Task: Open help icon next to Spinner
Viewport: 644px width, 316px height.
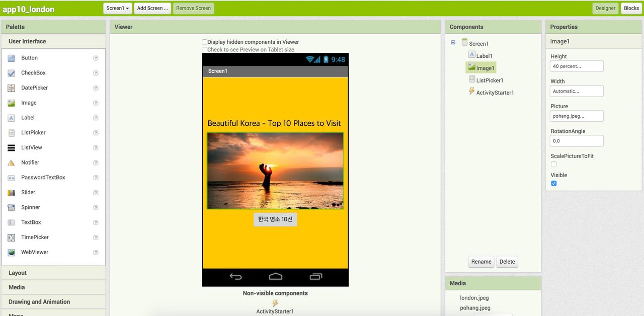Action: tap(96, 207)
